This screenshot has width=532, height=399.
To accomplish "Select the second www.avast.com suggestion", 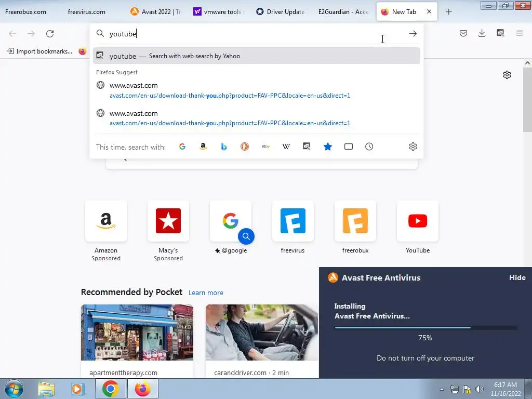I will [x=257, y=118].
